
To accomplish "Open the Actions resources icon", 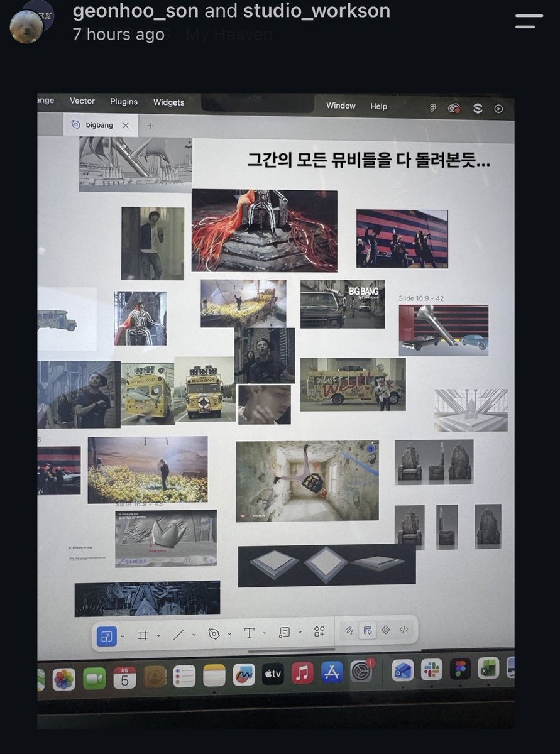I will click(320, 631).
